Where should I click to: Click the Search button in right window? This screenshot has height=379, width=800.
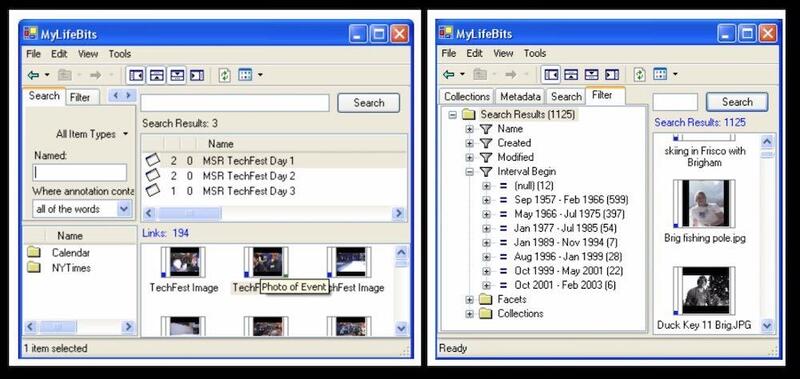point(737,102)
